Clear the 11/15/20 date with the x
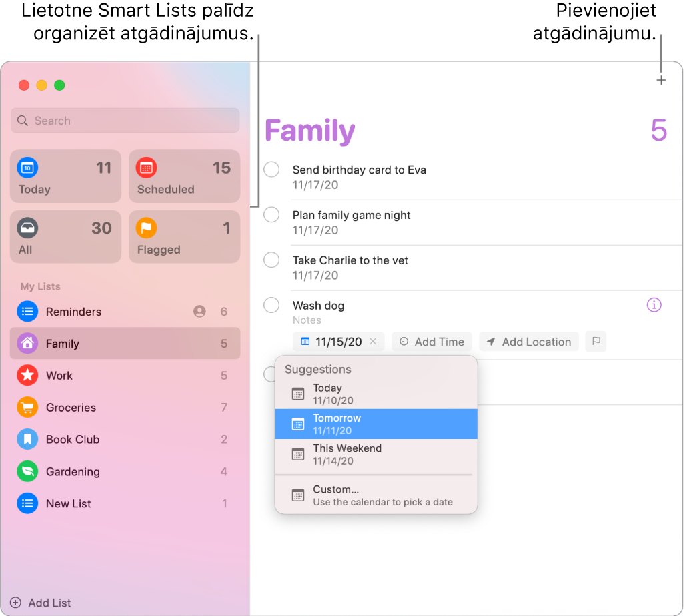This screenshot has height=616, width=685. click(373, 342)
